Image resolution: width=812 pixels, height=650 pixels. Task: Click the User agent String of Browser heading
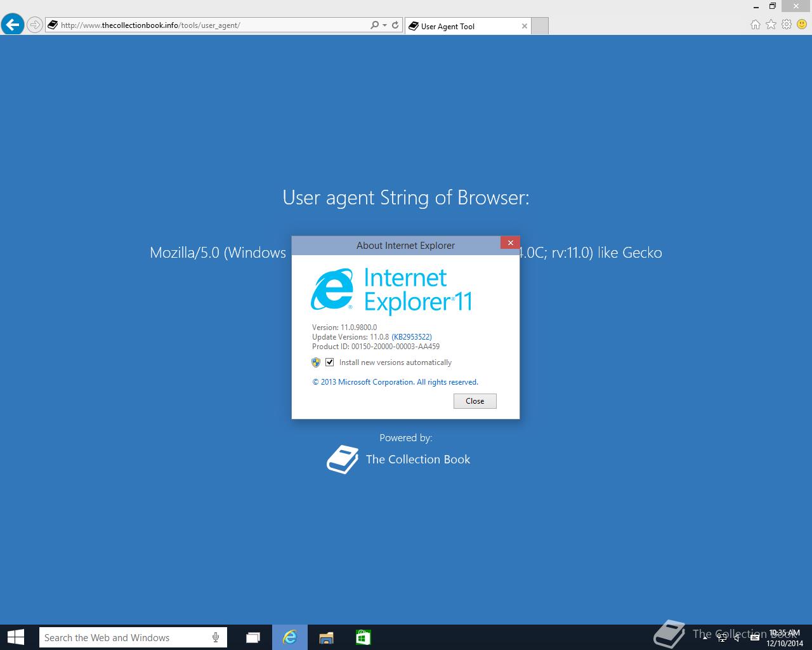pos(406,197)
